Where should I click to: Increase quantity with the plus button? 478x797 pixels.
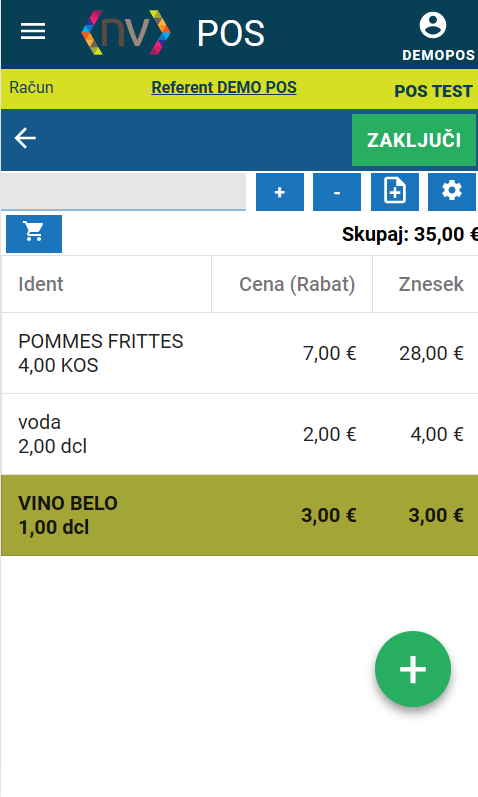280,192
